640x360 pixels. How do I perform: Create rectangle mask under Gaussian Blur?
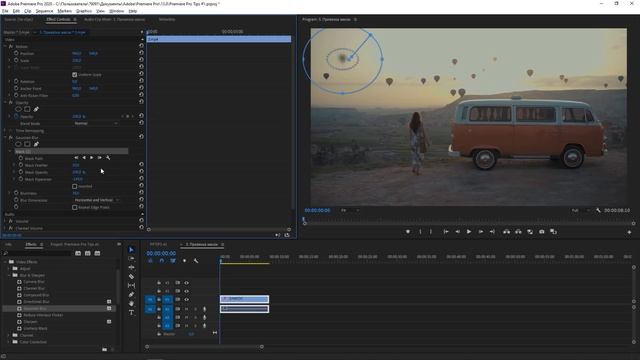point(27,144)
